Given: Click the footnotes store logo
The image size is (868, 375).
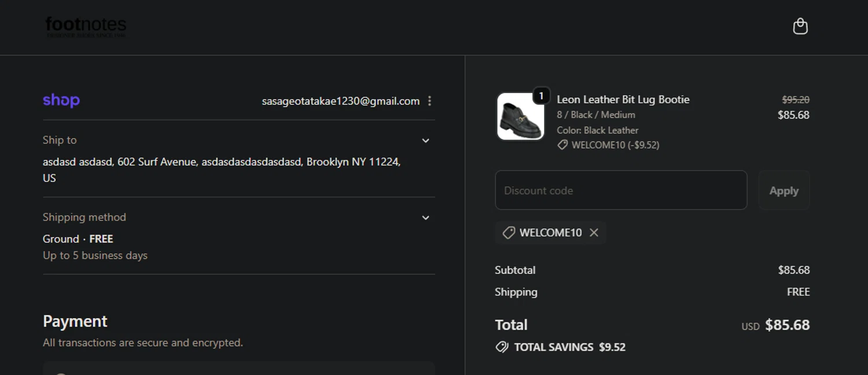Looking at the screenshot, I should 86,27.
